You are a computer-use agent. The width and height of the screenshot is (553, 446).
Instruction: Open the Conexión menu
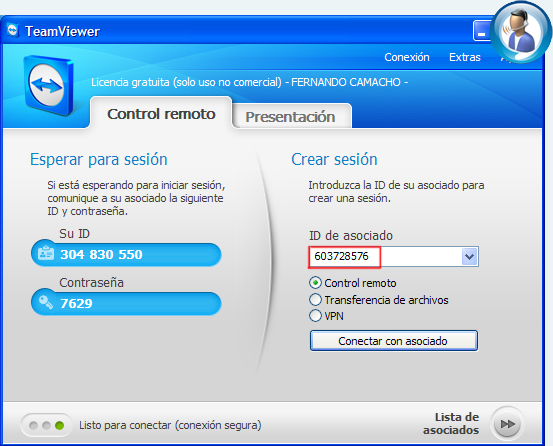(x=407, y=57)
